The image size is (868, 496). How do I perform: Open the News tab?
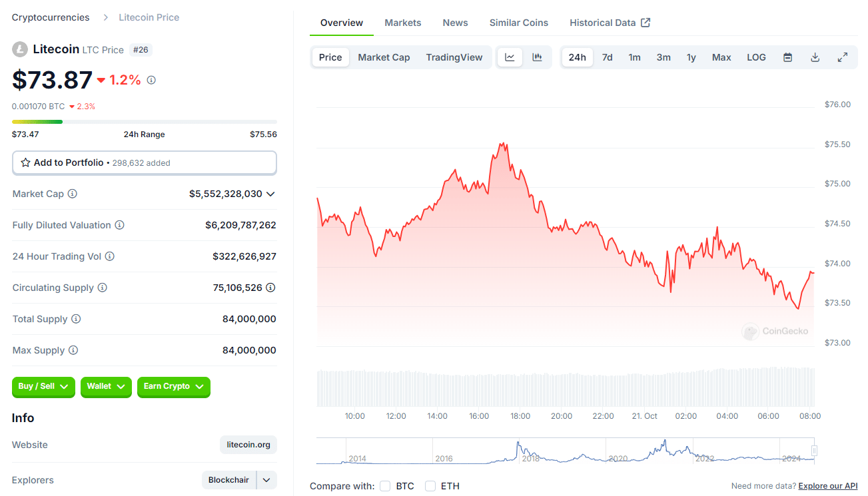pyautogui.click(x=456, y=23)
